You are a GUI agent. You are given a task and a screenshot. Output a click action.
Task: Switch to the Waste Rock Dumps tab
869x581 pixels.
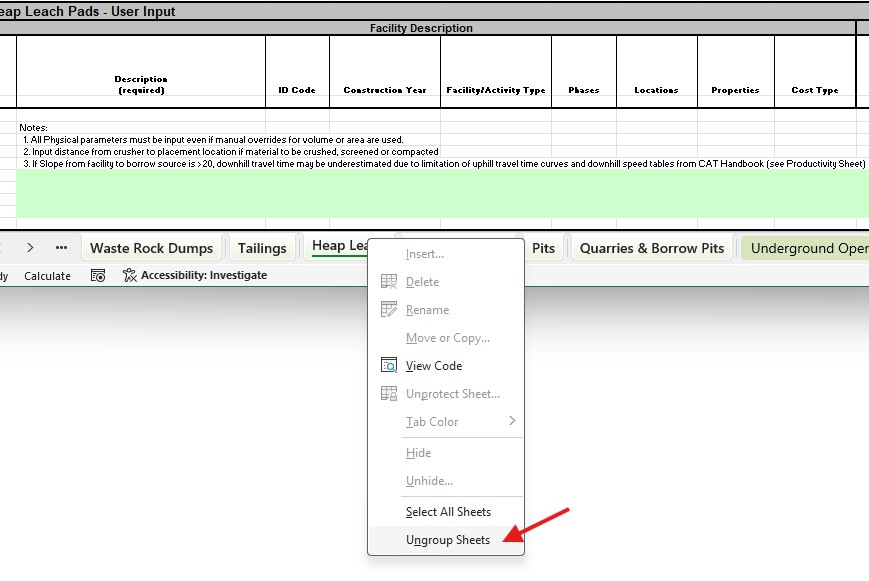[151, 248]
